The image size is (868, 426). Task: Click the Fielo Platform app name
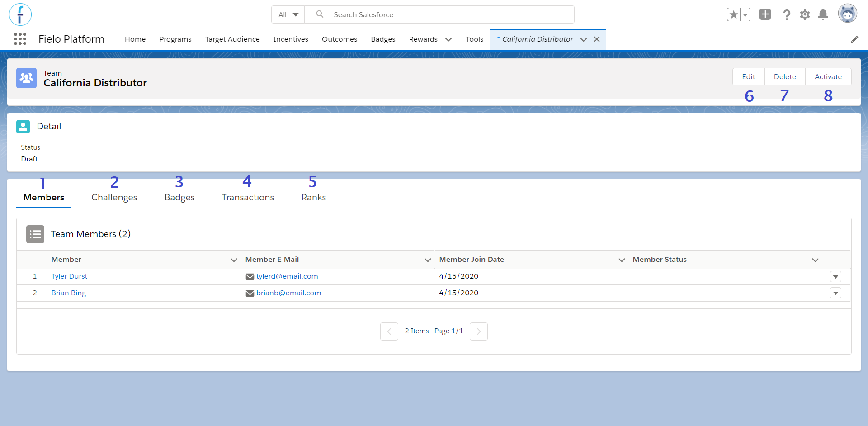pos(71,39)
